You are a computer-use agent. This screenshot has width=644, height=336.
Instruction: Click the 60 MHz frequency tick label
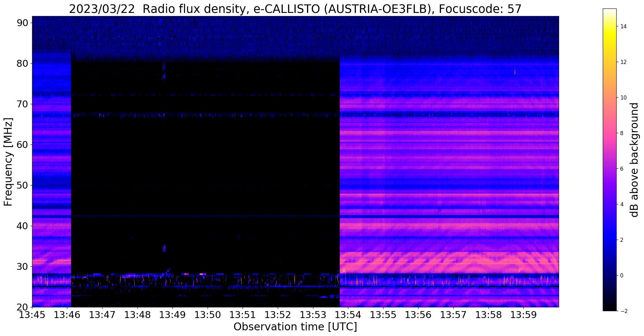point(23,145)
